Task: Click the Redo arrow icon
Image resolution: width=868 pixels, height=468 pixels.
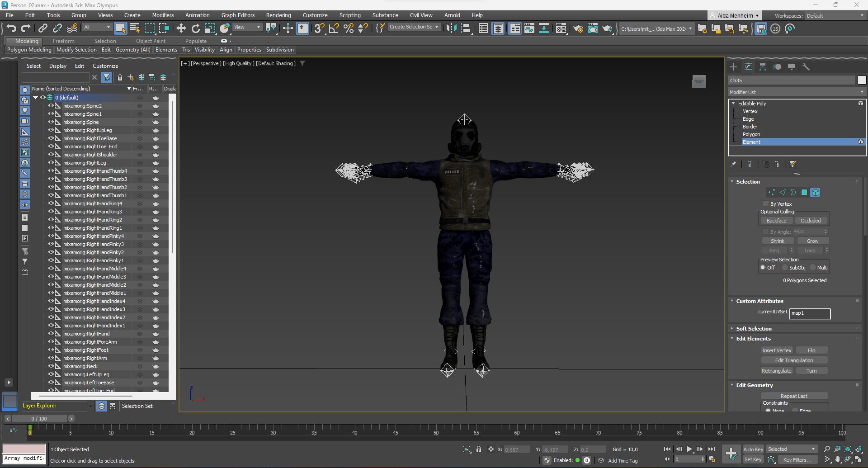Action: [26, 28]
